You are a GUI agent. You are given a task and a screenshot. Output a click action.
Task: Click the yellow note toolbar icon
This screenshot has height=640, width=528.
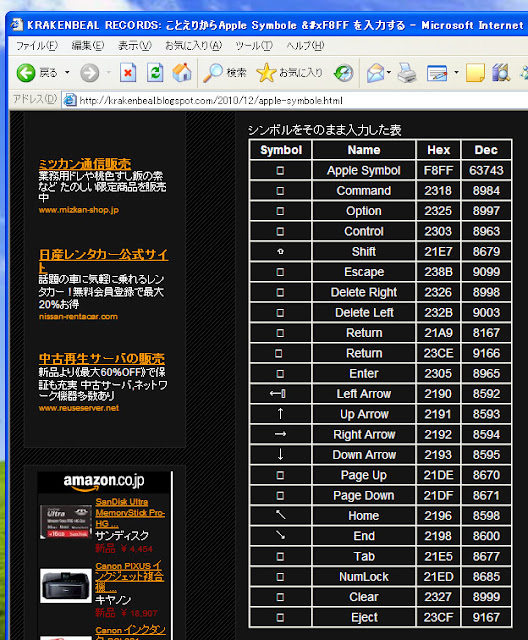tap(475, 73)
